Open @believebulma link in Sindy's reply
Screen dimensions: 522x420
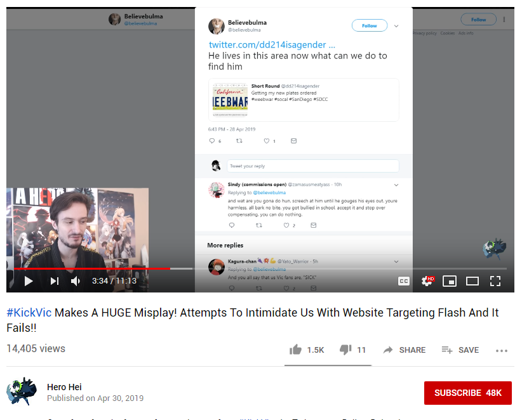coord(269,192)
